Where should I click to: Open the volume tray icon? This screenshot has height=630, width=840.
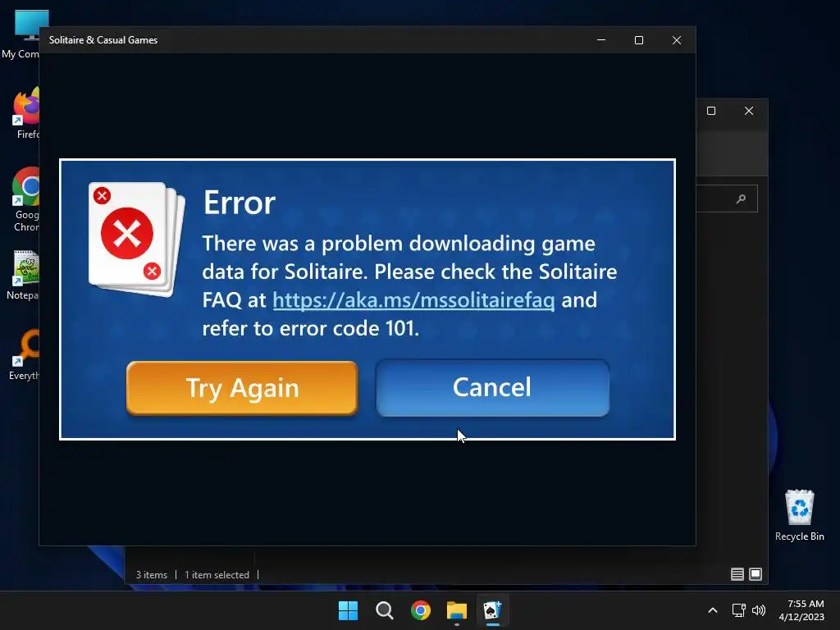(x=759, y=610)
